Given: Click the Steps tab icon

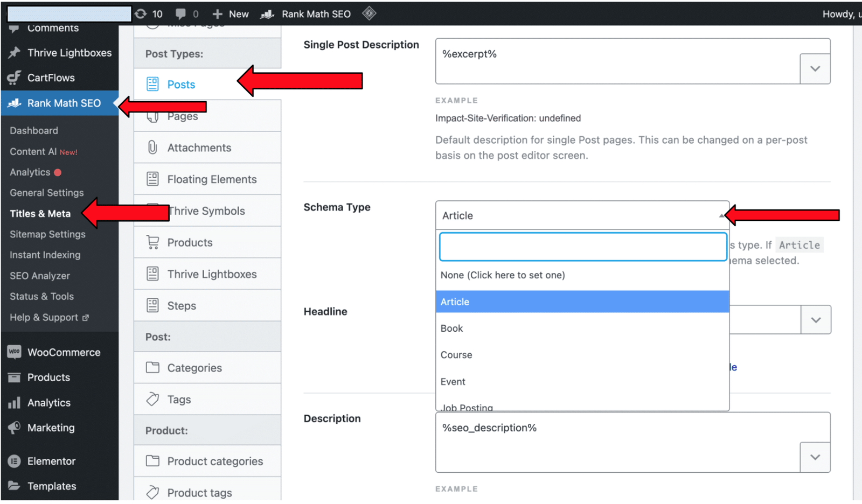Looking at the screenshot, I should tap(152, 306).
